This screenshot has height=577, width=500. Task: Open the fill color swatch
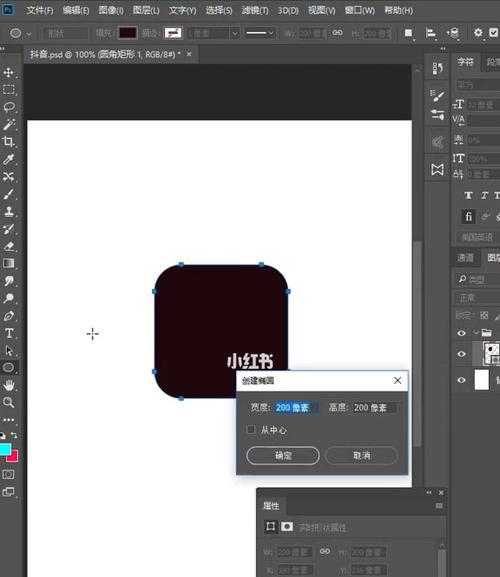128,33
